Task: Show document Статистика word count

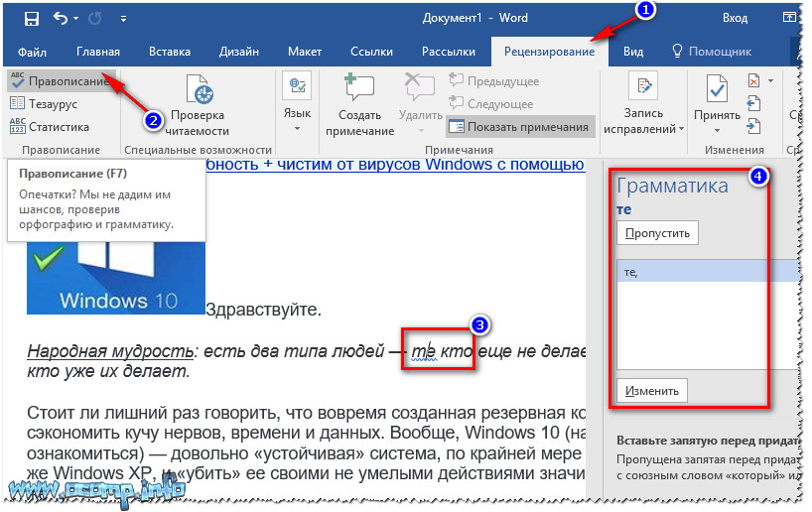Action: tap(50, 127)
